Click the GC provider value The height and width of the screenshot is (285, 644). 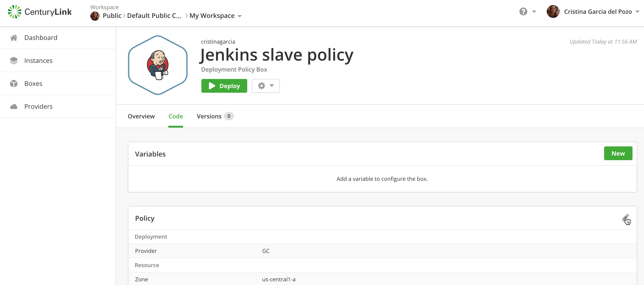click(x=266, y=251)
